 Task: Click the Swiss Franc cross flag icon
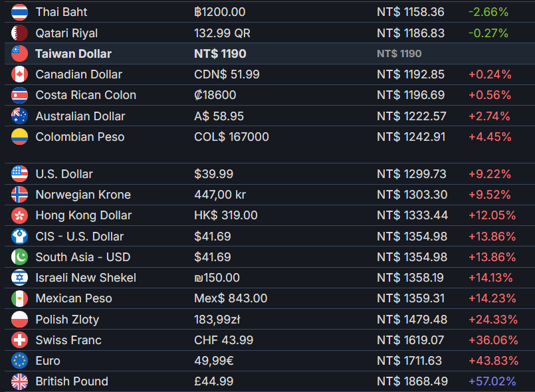coord(19,340)
